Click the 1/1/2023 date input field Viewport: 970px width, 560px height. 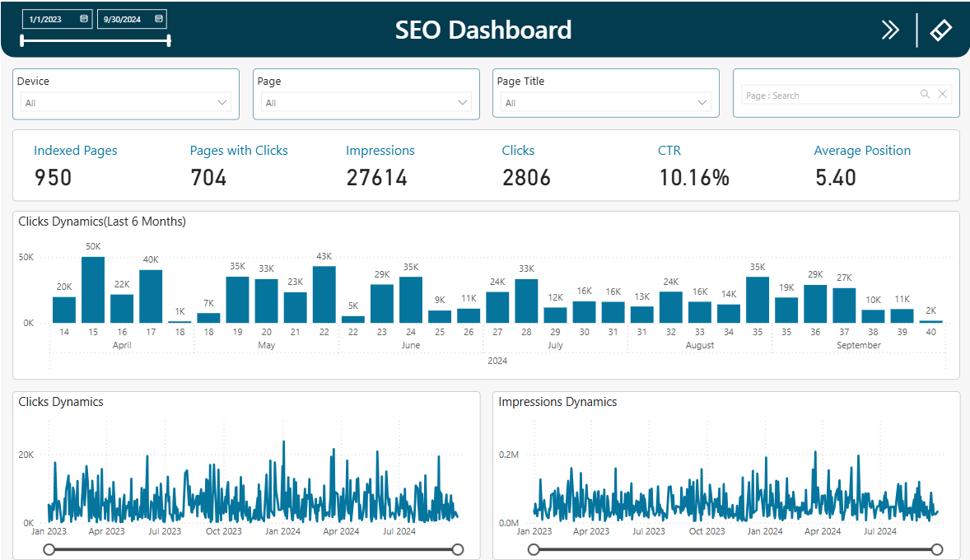pos(45,18)
